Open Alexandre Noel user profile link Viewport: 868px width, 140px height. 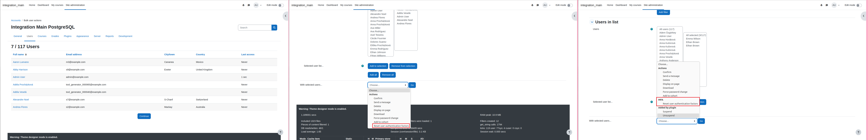[x=21, y=100]
